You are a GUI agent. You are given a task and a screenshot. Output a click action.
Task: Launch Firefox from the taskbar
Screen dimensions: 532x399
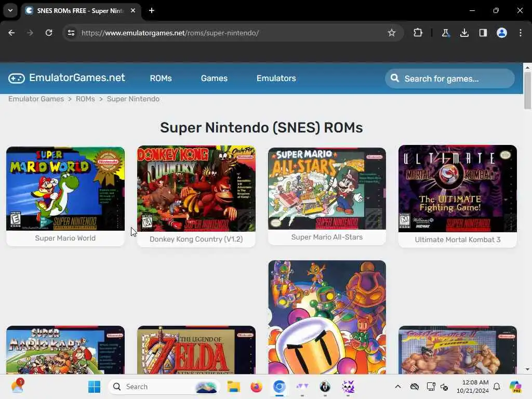pyautogui.click(x=256, y=387)
